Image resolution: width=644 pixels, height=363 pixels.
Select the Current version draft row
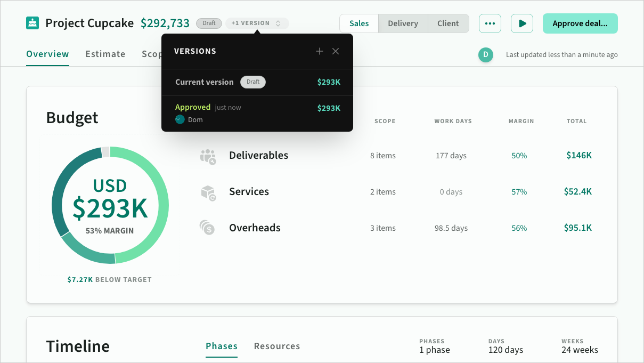[257, 82]
